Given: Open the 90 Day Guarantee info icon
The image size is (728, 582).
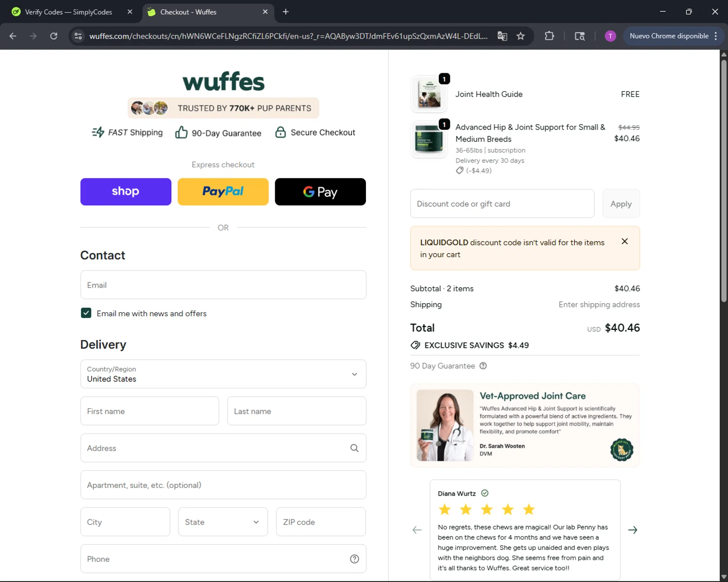Looking at the screenshot, I should coord(483,366).
